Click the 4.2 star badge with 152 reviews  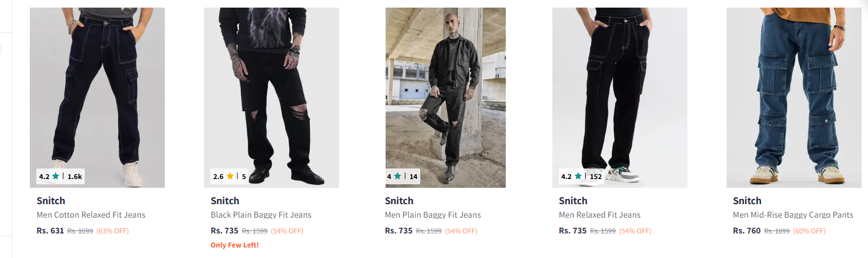(581, 176)
